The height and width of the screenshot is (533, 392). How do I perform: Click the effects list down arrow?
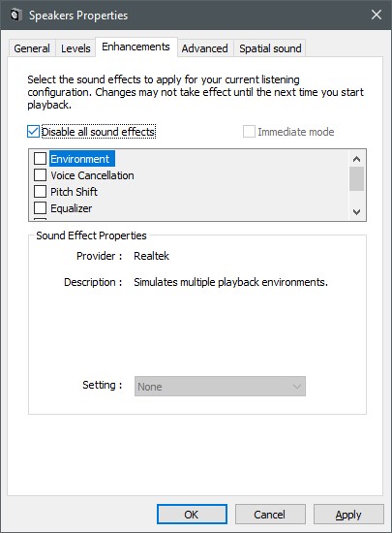[356, 212]
